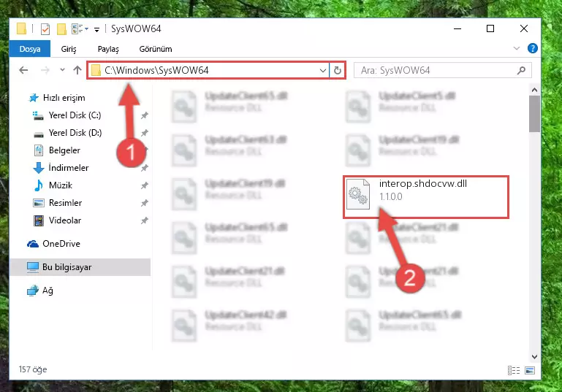Go up one folder level arrow
This screenshot has width=562, height=392.
coord(77,70)
